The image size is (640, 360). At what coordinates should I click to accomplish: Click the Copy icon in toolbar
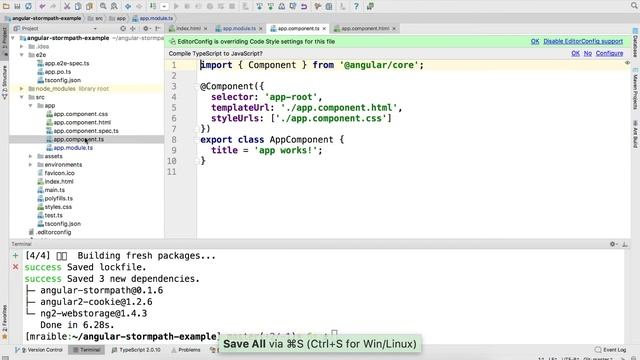coord(78,7)
